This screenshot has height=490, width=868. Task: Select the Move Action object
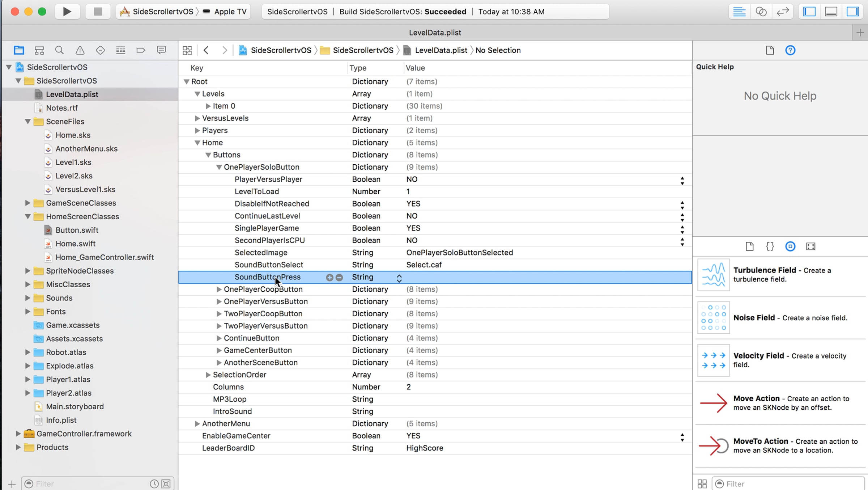[x=781, y=403]
